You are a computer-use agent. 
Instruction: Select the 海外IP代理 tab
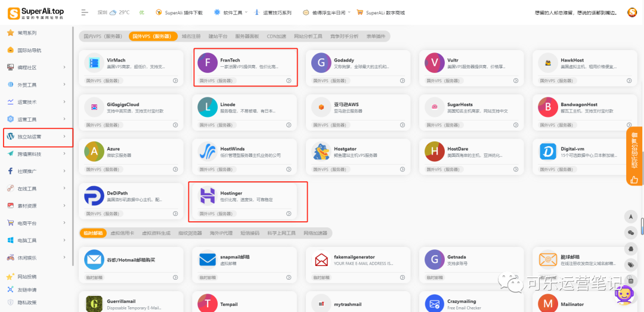click(x=221, y=233)
